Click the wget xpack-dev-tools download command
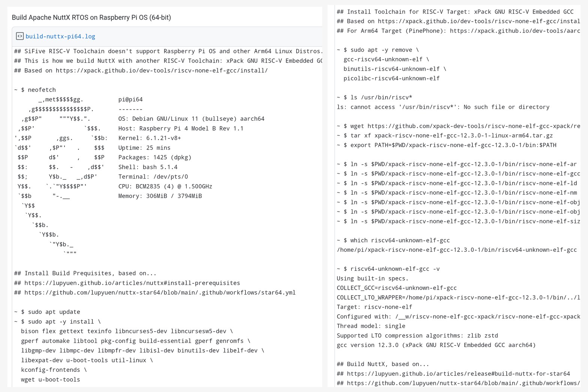This screenshot has width=588, height=392. [458, 126]
